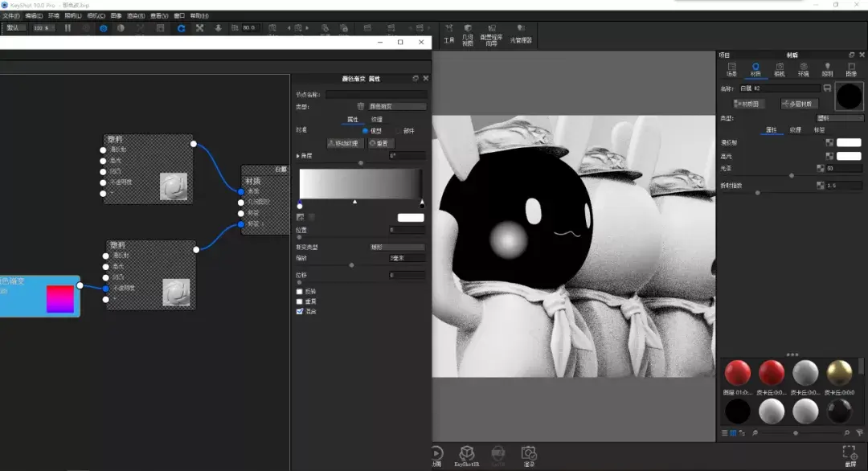Switch to the 图像 tab in the project panel

pos(851,70)
